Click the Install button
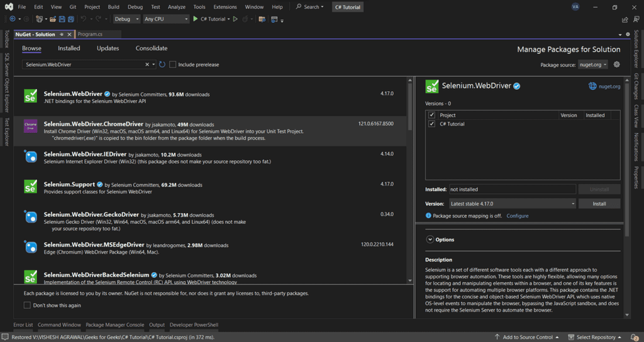This screenshot has height=342, width=644. 599,204
